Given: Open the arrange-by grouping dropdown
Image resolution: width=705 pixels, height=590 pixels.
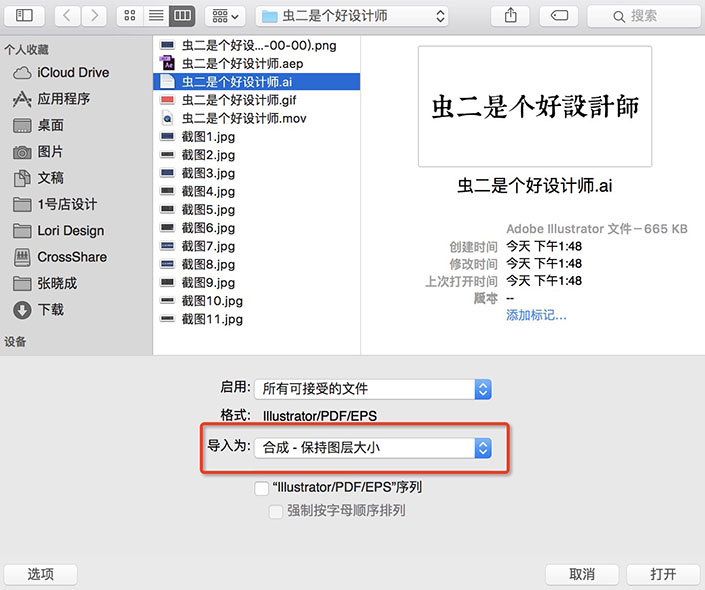Looking at the screenshot, I should point(225,16).
